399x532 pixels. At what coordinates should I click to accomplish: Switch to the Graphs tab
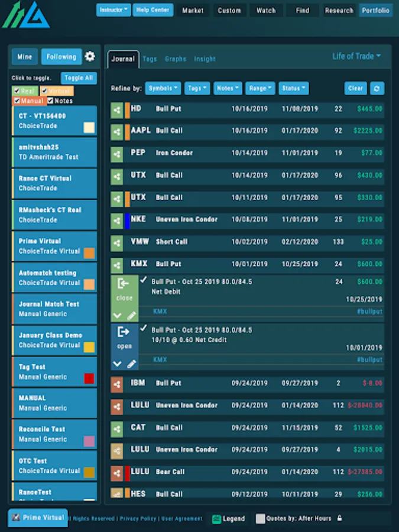pyautogui.click(x=176, y=59)
